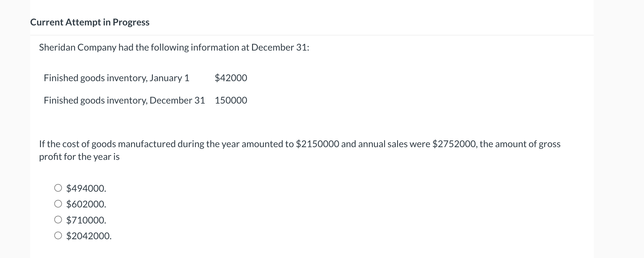Screen dimensions: 644x258
Task: Click the $2042000 answer label text
Action: tap(89, 236)
